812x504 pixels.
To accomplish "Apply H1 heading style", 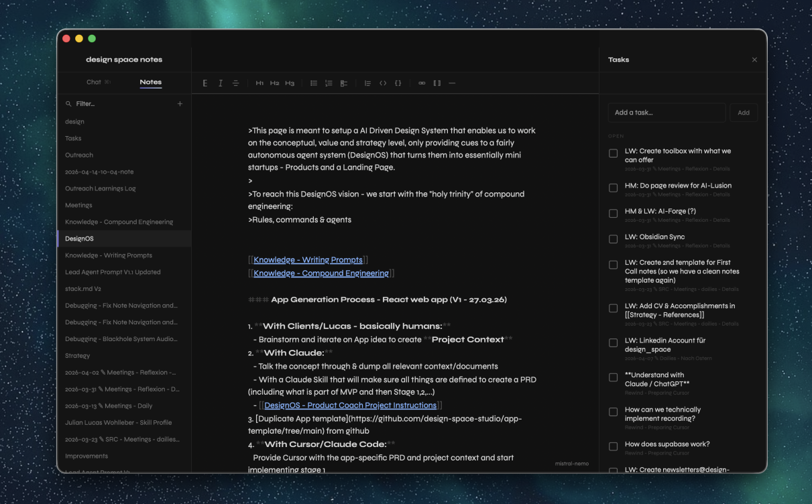I will point(259,83).
